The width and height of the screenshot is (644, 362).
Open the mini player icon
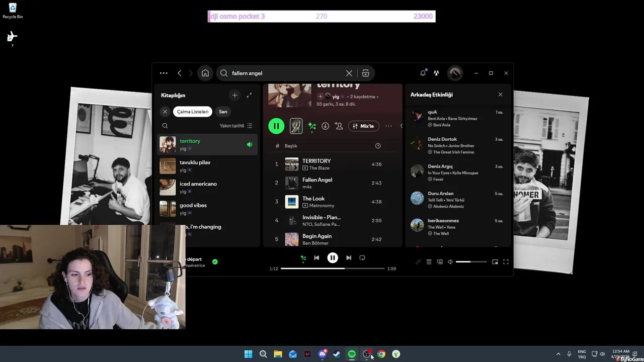coord(495,262)
